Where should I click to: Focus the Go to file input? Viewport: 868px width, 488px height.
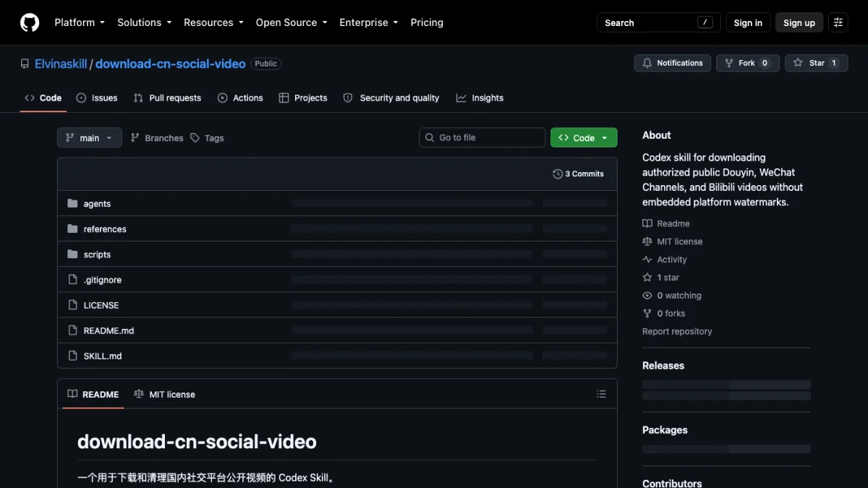(x=482, y=137)
